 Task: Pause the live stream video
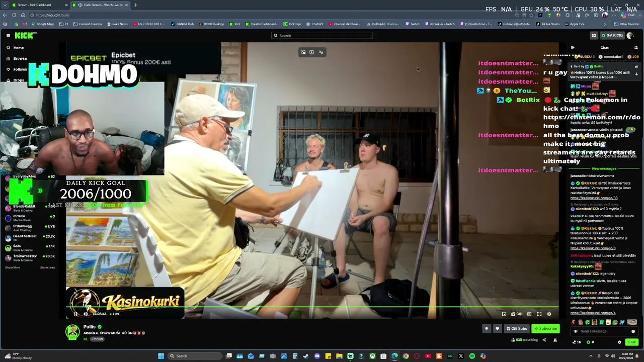[x=75, y=314]
